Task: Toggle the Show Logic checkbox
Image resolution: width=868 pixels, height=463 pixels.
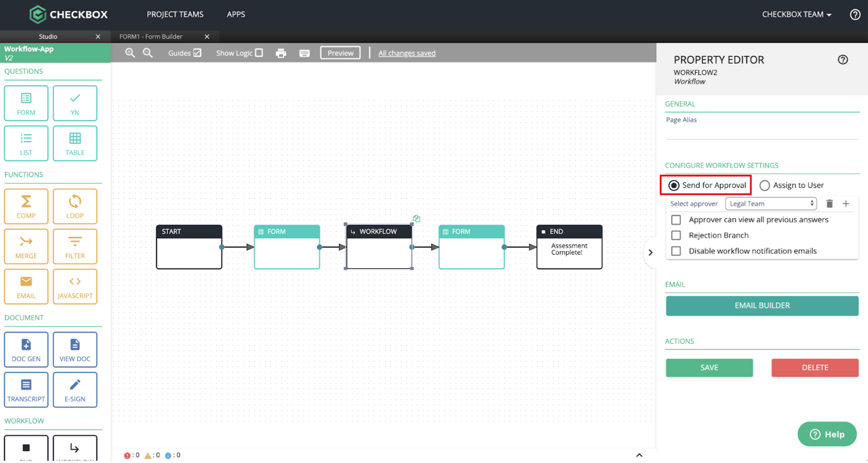Action: (x=259, y=53)
